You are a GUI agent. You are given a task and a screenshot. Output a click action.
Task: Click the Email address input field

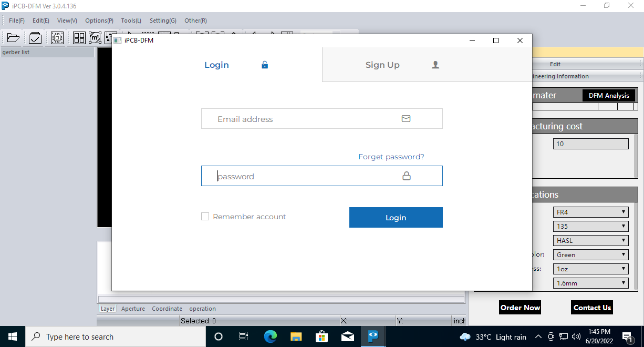pos(322,119)
